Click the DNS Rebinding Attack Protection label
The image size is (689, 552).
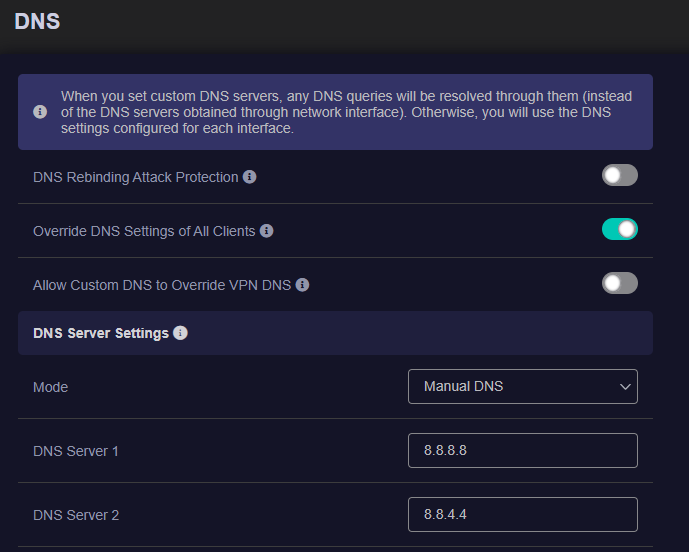pos(135,177)
